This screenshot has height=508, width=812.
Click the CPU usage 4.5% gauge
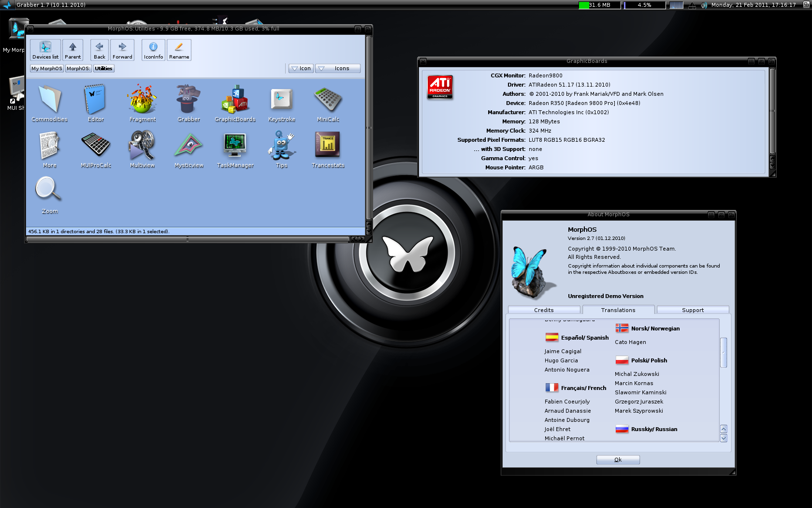[x=644, y=5]
